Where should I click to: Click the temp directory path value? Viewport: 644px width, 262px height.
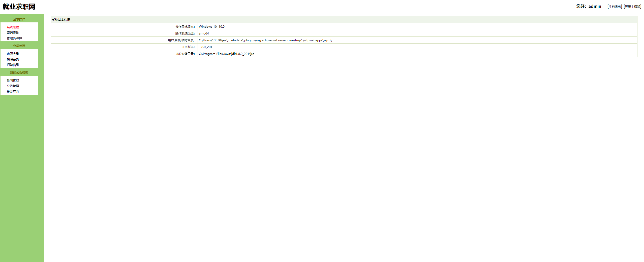265,40
